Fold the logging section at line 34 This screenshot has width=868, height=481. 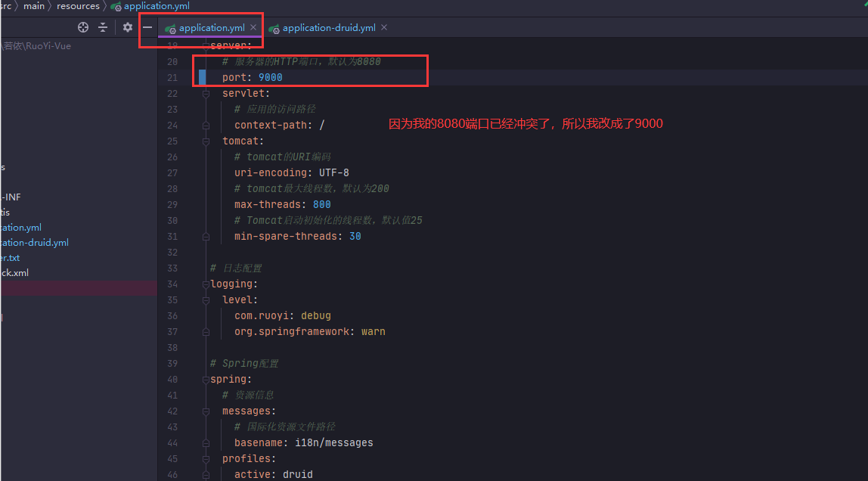206,284
